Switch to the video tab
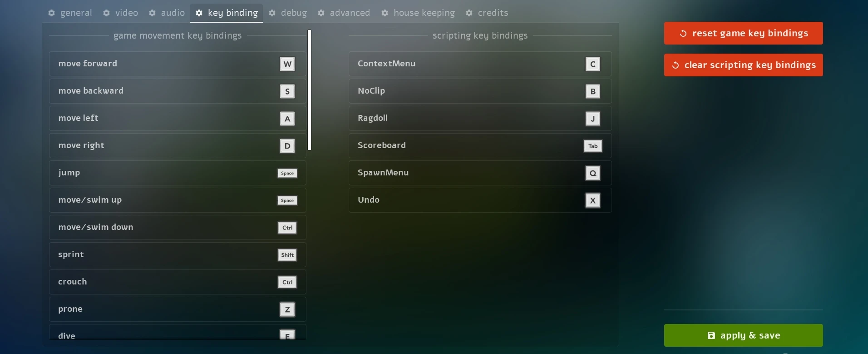The width and height of the screenshot is (868, 354). pos(121,13)
